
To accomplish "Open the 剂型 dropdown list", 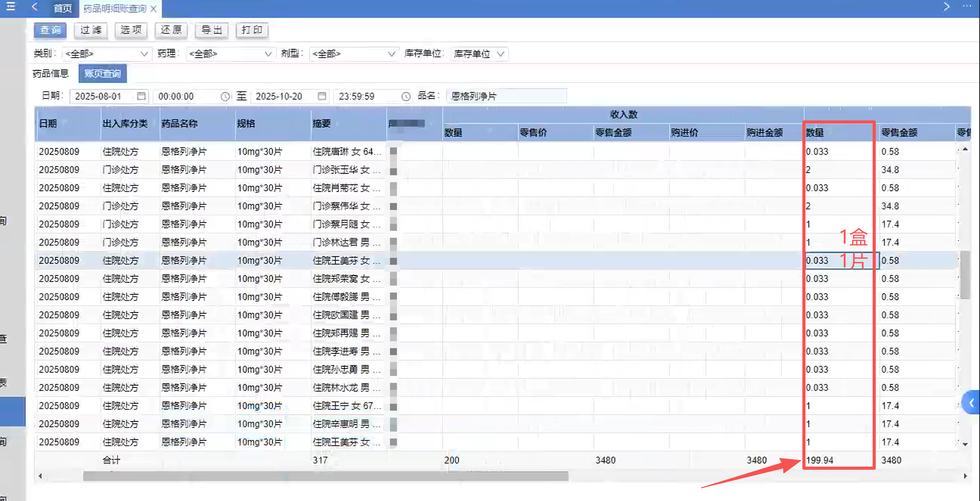I will (x=391, y=54).
